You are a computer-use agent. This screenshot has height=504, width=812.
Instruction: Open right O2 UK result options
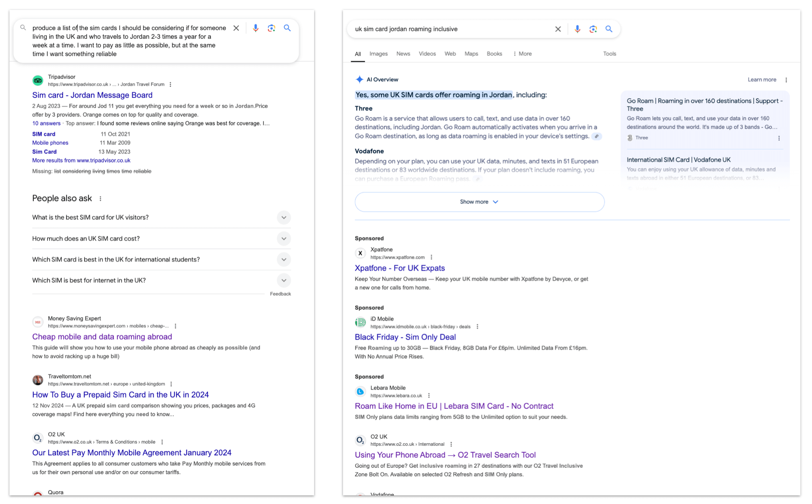tap(451, 445)
